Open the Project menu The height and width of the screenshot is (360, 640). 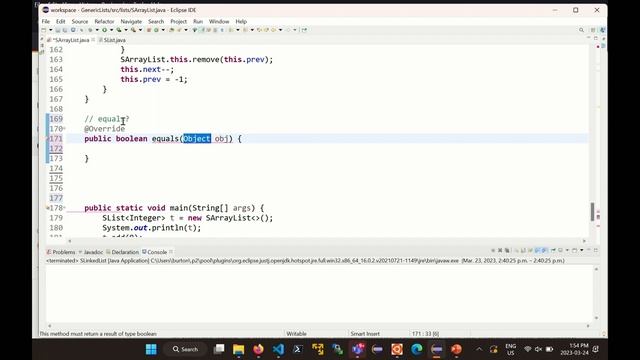[x=178, y=21]
